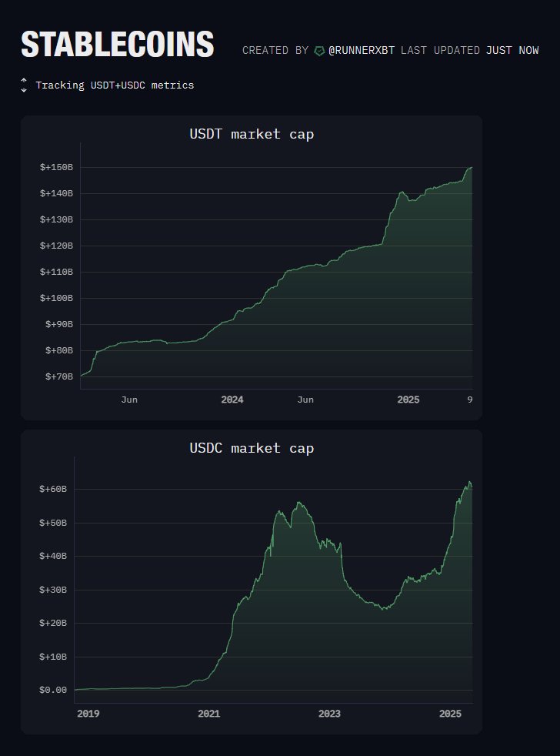
Task: Click the 2025 label on USDT chart axis
Action: tap(408, 400)
